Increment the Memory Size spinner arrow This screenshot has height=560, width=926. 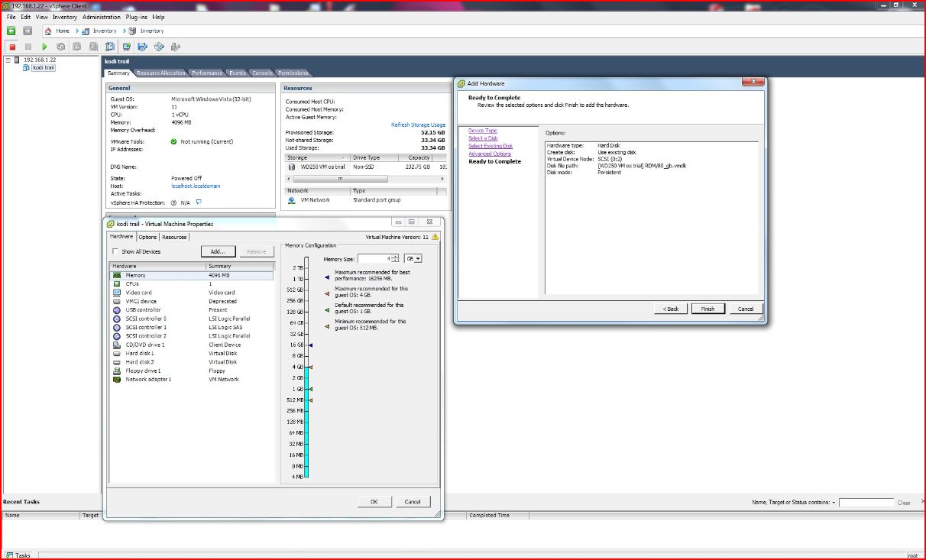pyautogui.click(x=395, y=257)
